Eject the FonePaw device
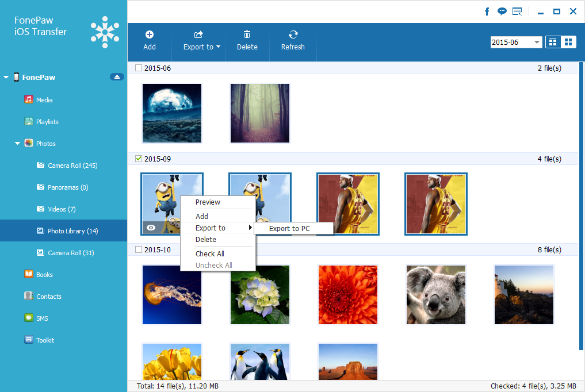This screenshot has height=392, width=585. 117,77
